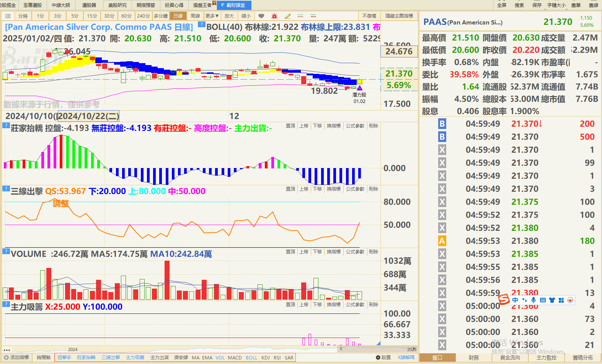
Task: Switch to the 財務 bottom tab
Action: pyautogui.click(x=474, y=357)
